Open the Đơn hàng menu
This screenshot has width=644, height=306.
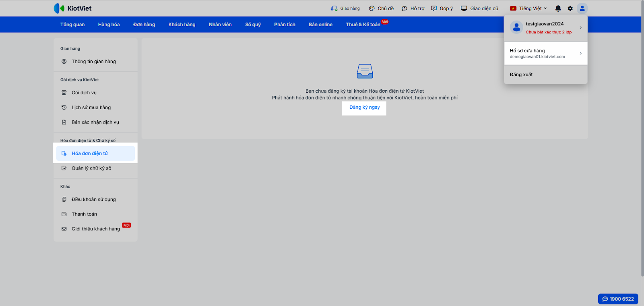(x=144, y=25)
